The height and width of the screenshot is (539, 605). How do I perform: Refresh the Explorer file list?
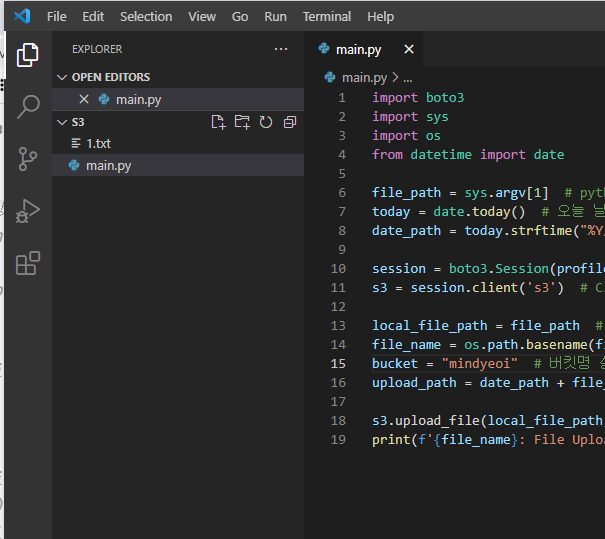tap(266, 122)
